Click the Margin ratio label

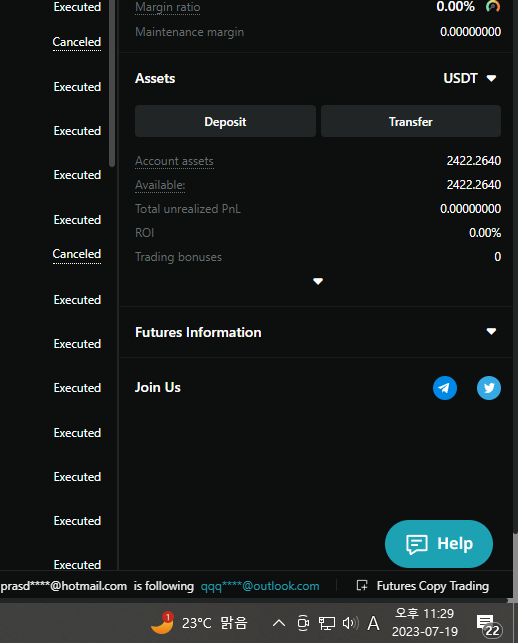pos(167,7)
